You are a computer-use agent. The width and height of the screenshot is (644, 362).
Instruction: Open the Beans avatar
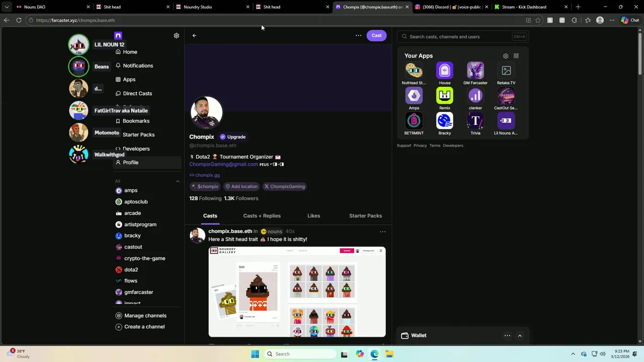[78, 66]
